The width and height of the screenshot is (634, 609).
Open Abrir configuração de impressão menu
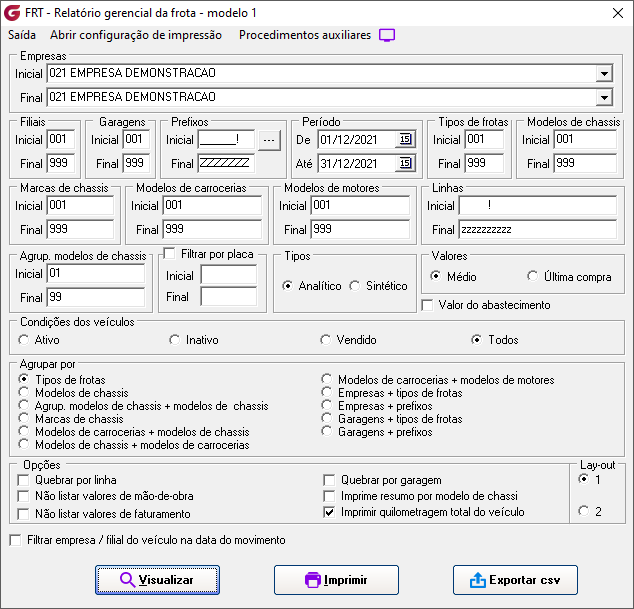pyautogui.click(x=136, y=35)
